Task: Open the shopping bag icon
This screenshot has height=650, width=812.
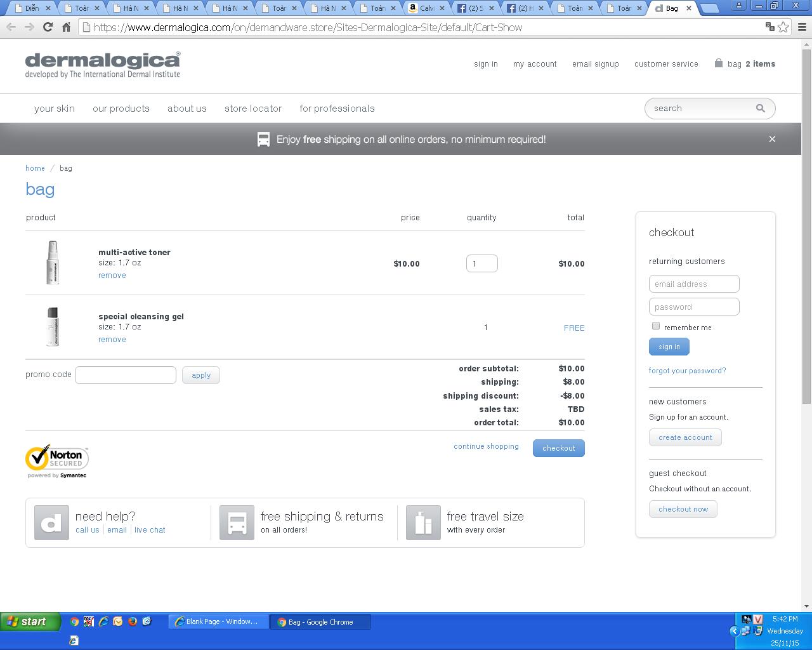Action: pos(718,63)
